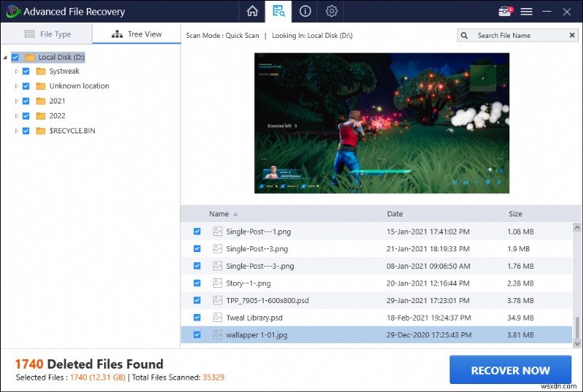Switch to the File Type tab

pos(47,34)
